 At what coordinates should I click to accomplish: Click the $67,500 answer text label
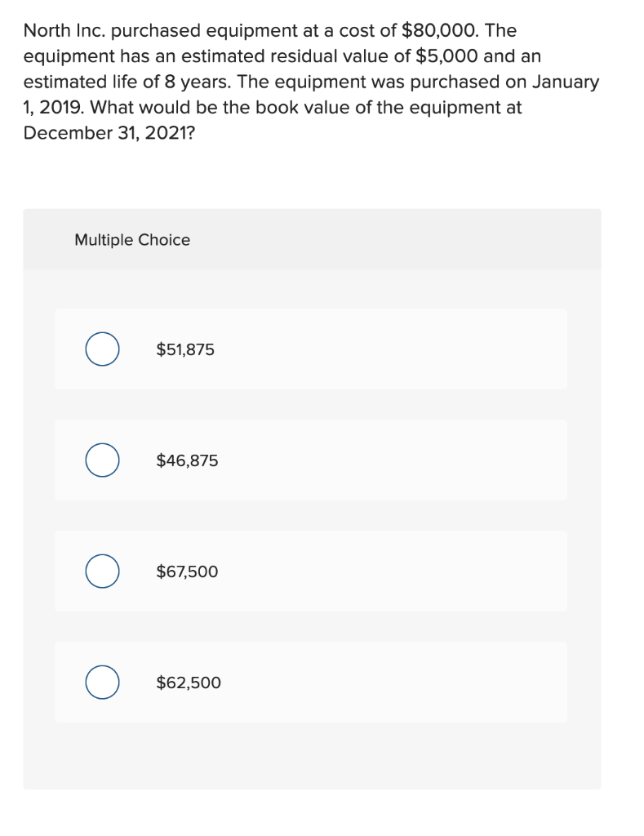coord(186,571)
